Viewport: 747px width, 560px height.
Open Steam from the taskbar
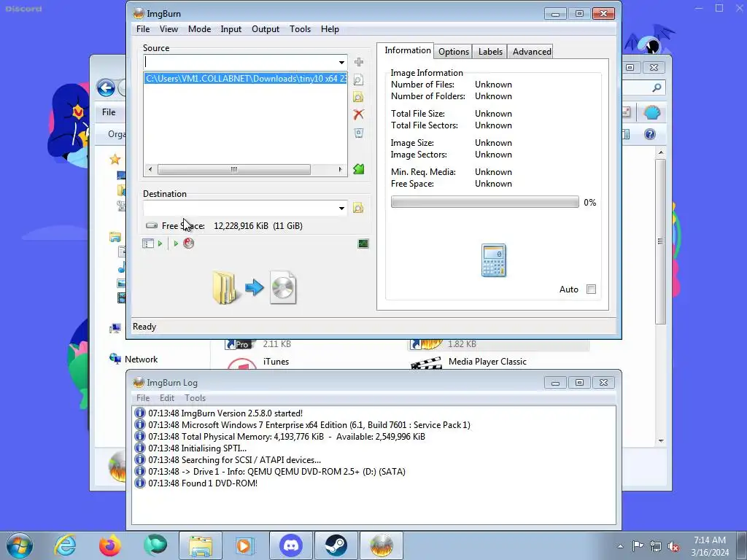(336, 545)
